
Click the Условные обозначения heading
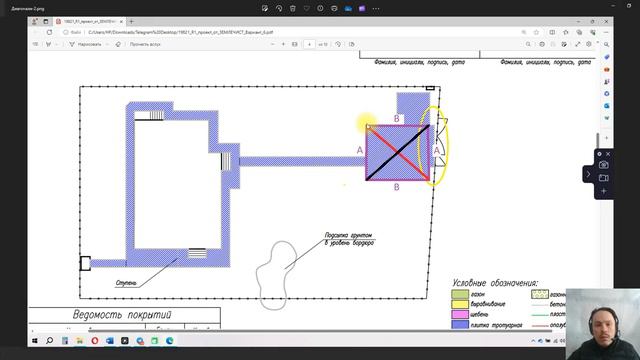(495, 283)
